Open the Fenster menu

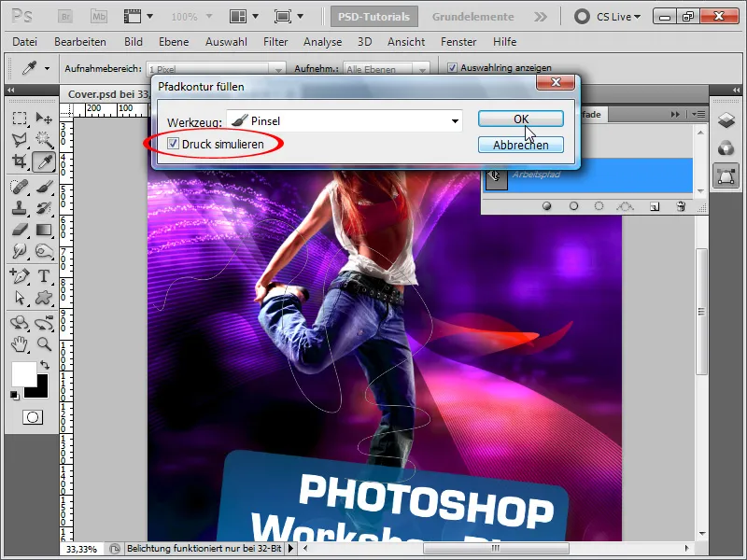[458, 42]
